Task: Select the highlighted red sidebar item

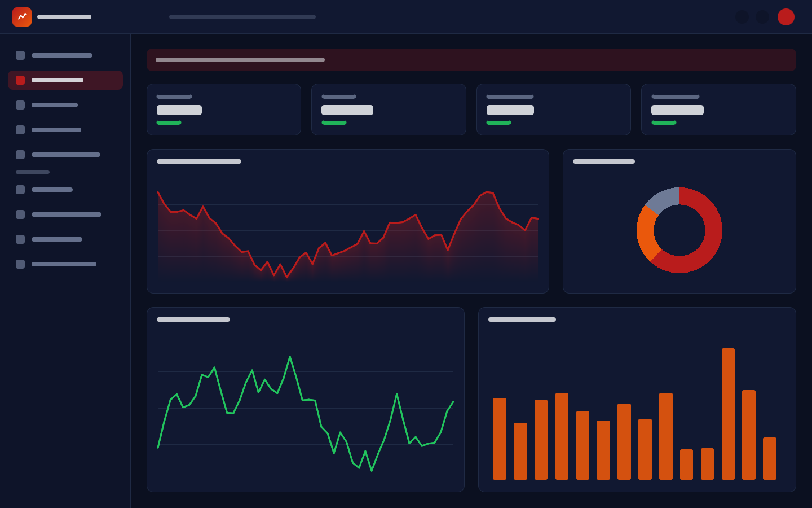Action: click(x=65, y=80)
